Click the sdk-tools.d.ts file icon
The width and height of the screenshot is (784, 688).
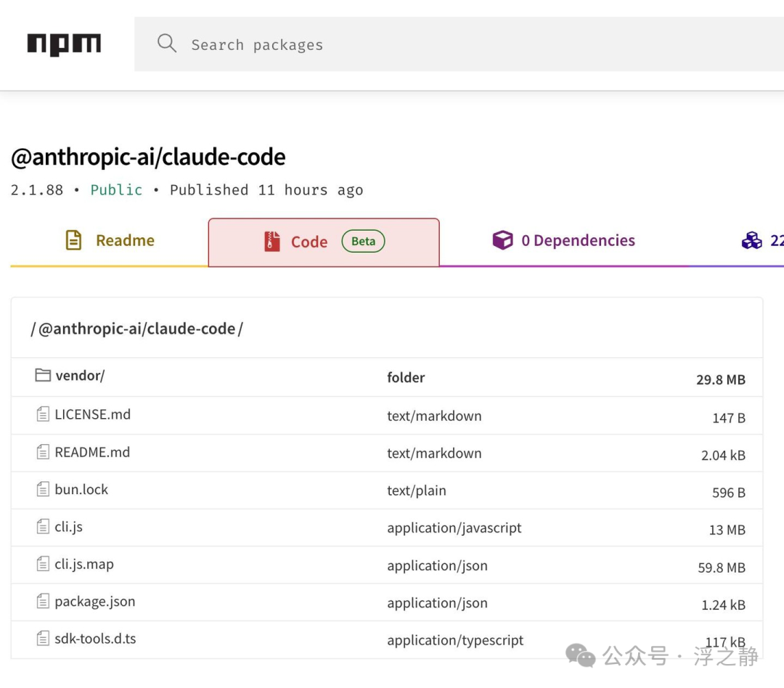pos(43,639)
